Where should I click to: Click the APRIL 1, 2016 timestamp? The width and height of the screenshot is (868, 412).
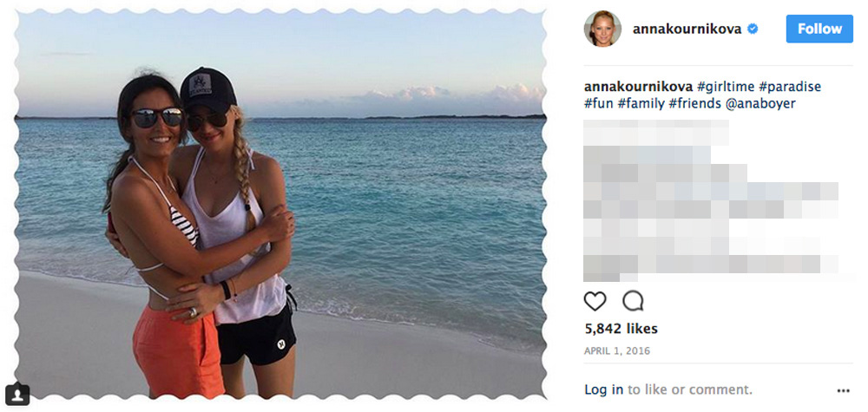[x=617, y=351]
